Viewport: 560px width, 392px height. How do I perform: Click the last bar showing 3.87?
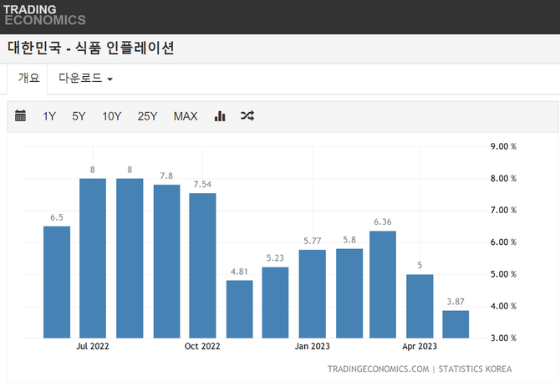point(456,324)
